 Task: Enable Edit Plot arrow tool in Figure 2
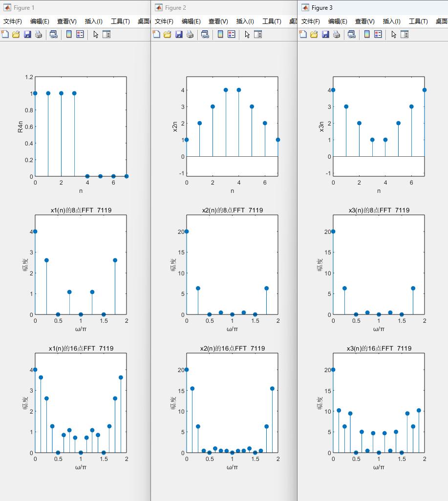coord(247,34)
